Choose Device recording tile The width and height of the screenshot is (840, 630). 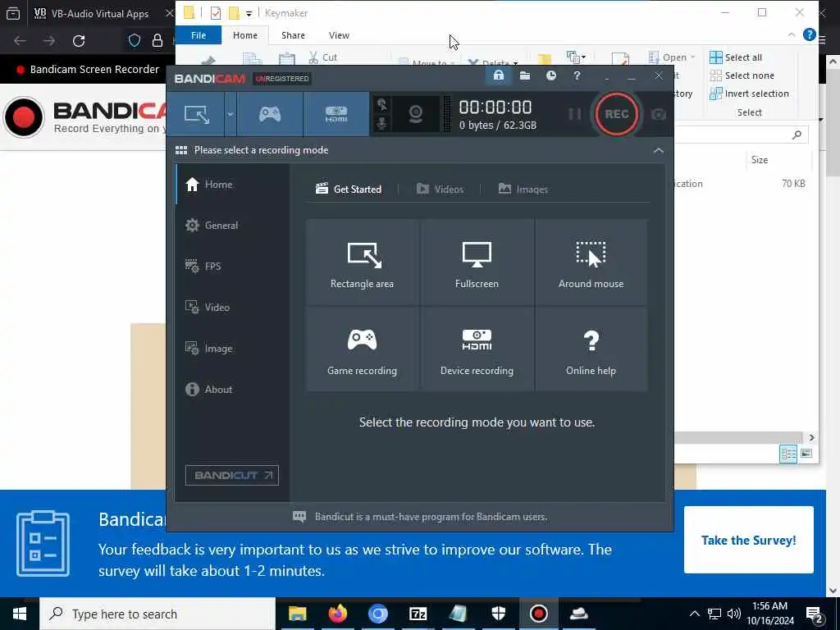[x=477, y=349]
